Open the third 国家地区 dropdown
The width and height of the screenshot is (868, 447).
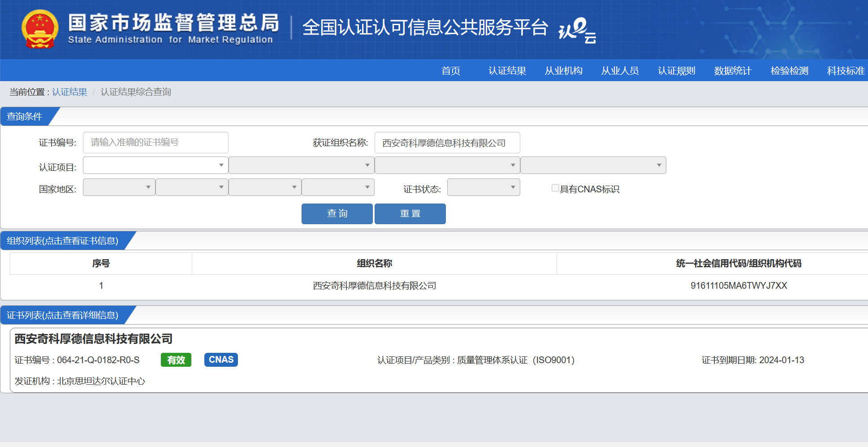(265, 187)
